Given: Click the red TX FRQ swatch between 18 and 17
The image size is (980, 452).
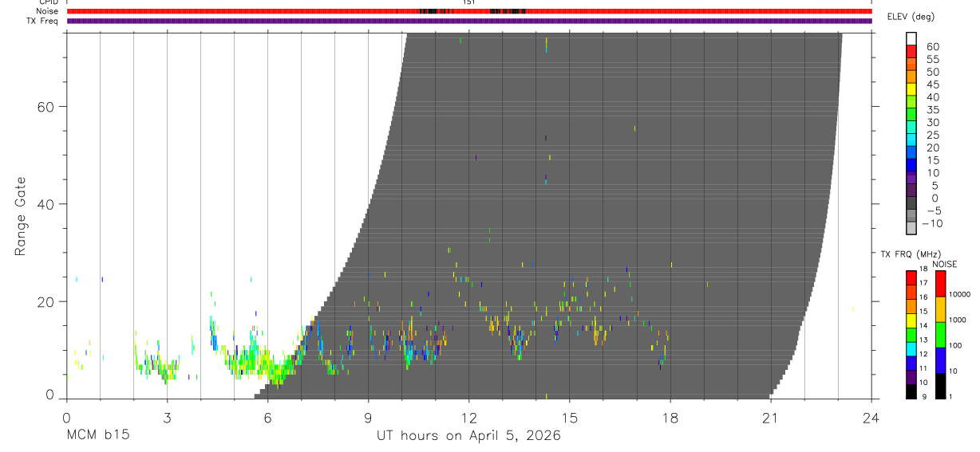Looking at the screenshot, I should point(911,277).
